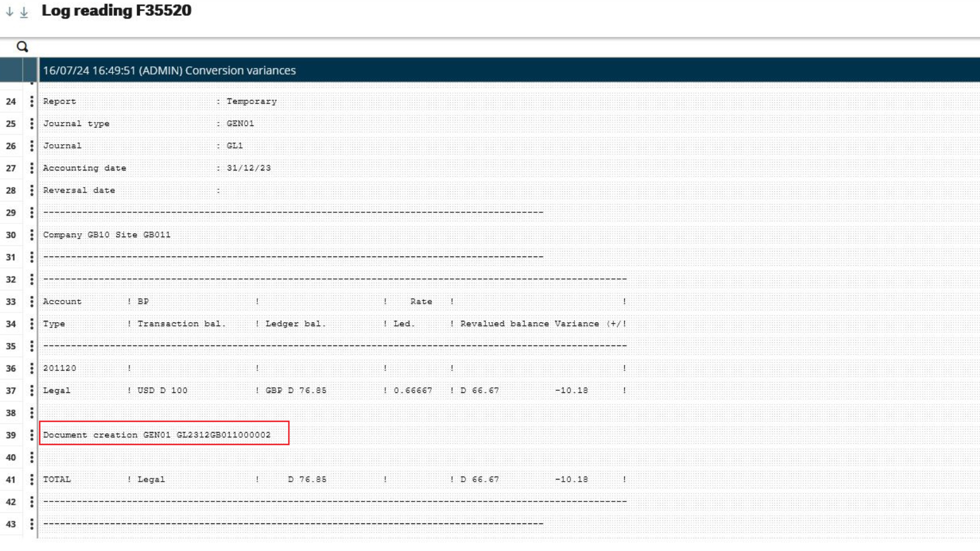980x551 pixels.
Task: Select the Accounting date 31/12/23 line
Action: tap(157, 168)
